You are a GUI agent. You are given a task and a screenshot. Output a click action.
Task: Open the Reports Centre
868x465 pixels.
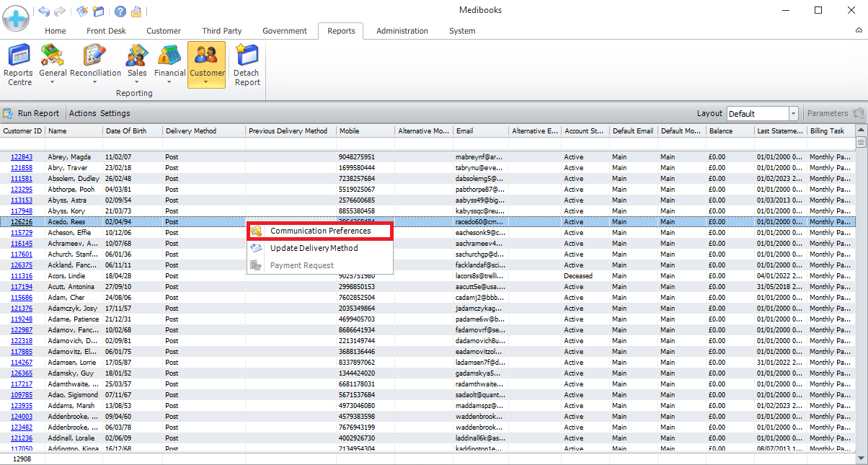tap(18, 63)
